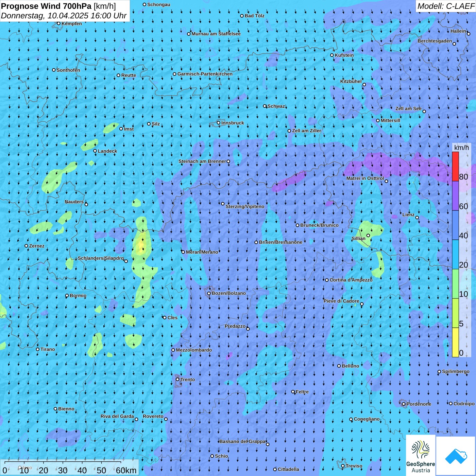The image size is (476, 476).
Task: Click the yellow 0–5 legend swatch
Action: click(x=455, y=342)
